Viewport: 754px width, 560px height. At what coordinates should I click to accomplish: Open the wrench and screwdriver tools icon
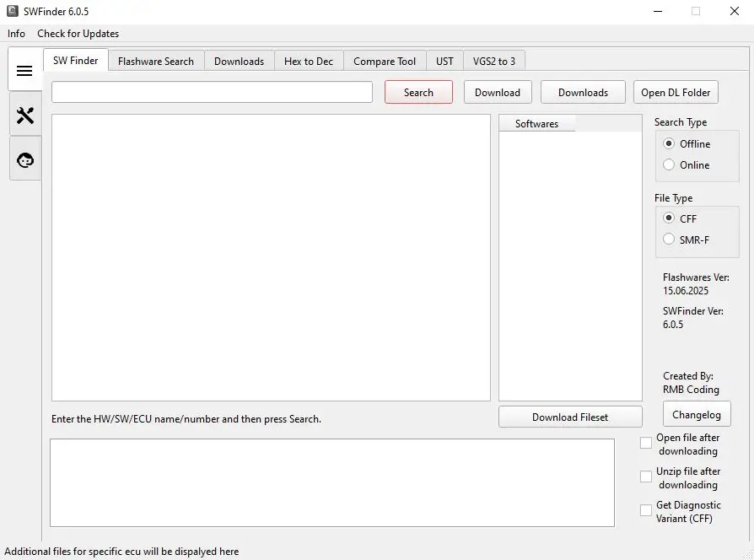(x=24, y=116)
